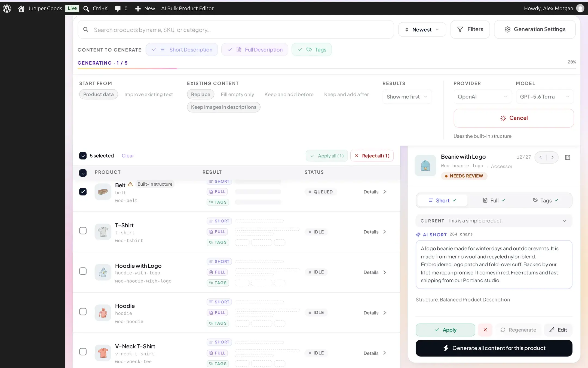The width and height of the screenshot is (588, 368).
Task: Open the Newest sort dropdown
Action: click(x=422, y=29)
